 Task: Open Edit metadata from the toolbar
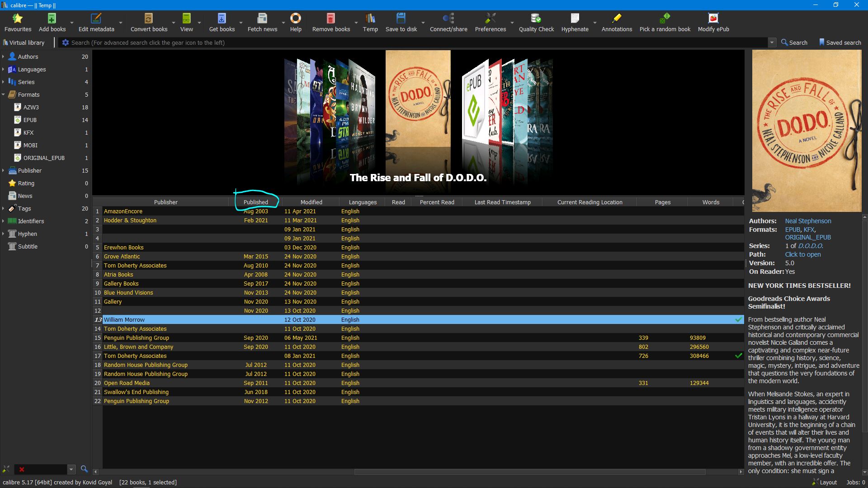coord(96,19)
